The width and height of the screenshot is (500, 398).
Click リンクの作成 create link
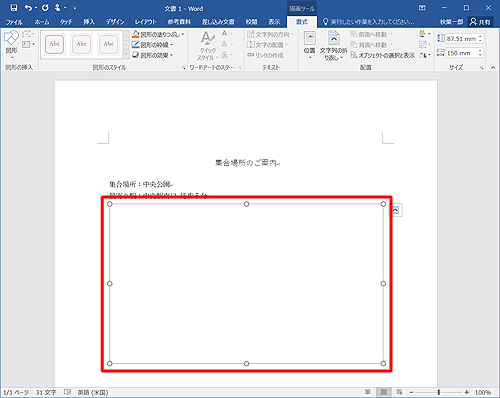(x=265, y=55)
